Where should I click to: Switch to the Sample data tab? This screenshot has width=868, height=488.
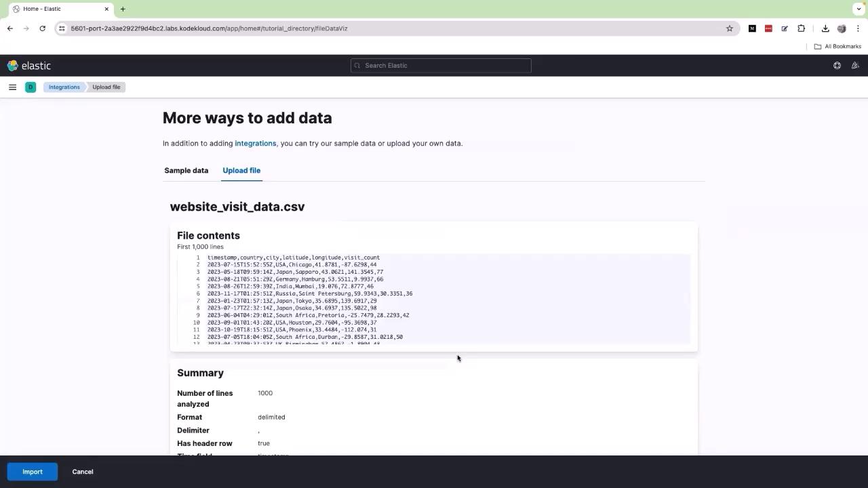coord(186,171)
